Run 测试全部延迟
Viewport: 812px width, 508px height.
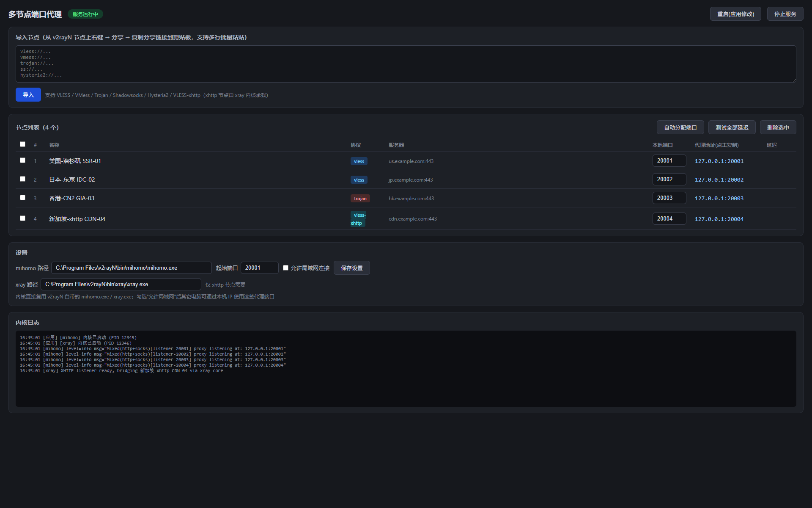[x=732, y=127]
